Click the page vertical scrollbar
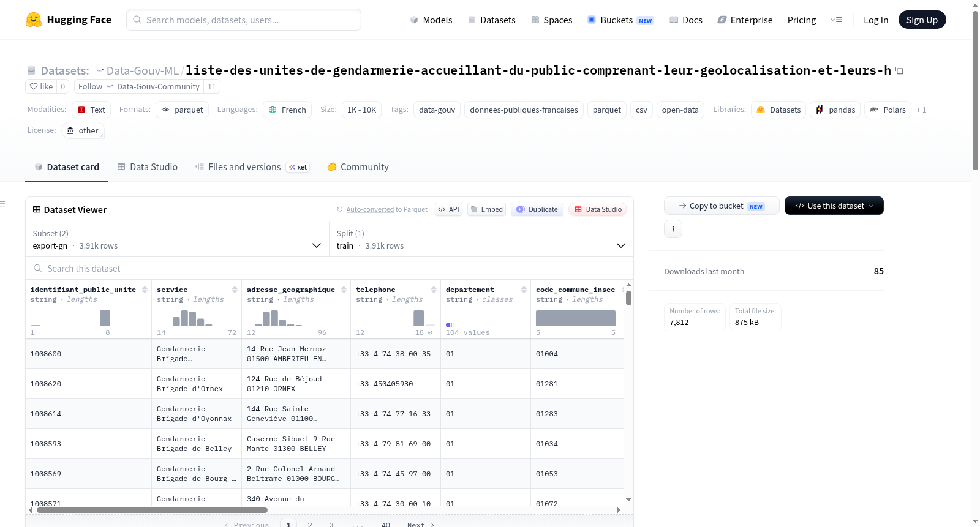The height and width of the screenshot is (527, 980). pos(975,91)
